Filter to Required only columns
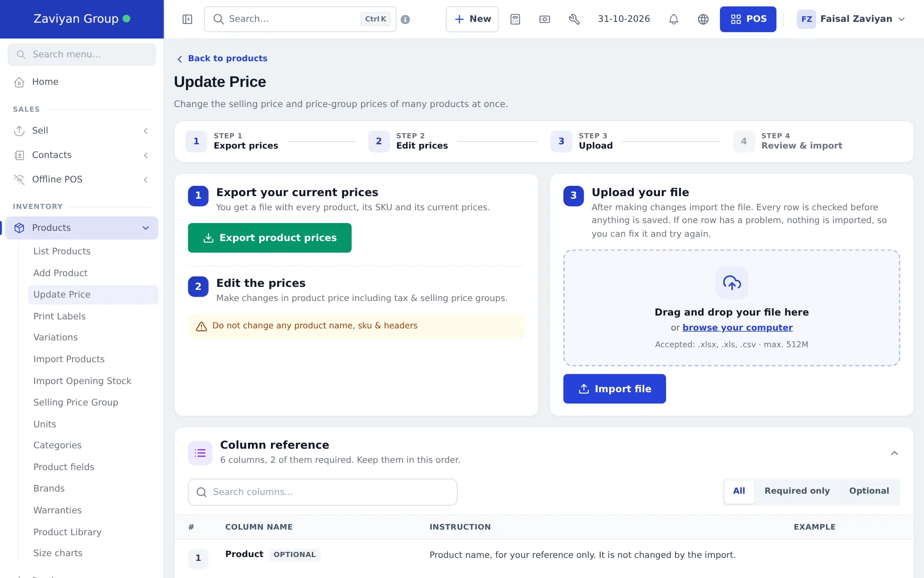 (x=797, y=491)
